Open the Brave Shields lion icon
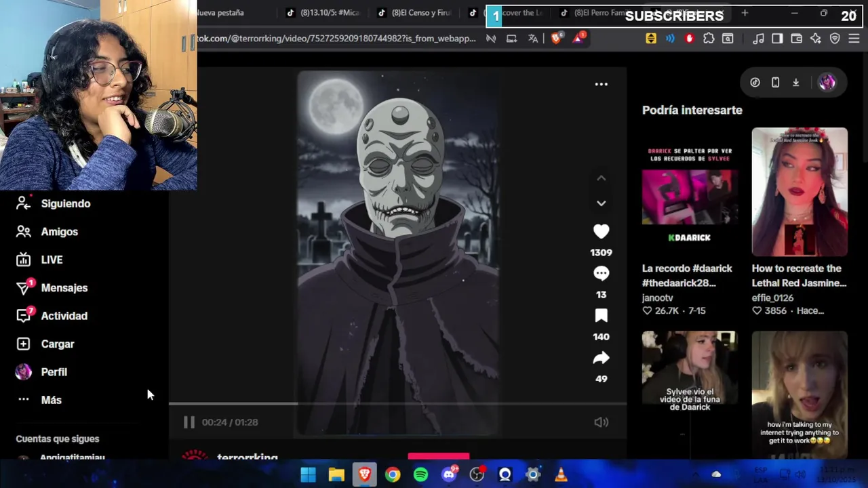The width and height of the screenshot is (868, 488). coord(556,39)
